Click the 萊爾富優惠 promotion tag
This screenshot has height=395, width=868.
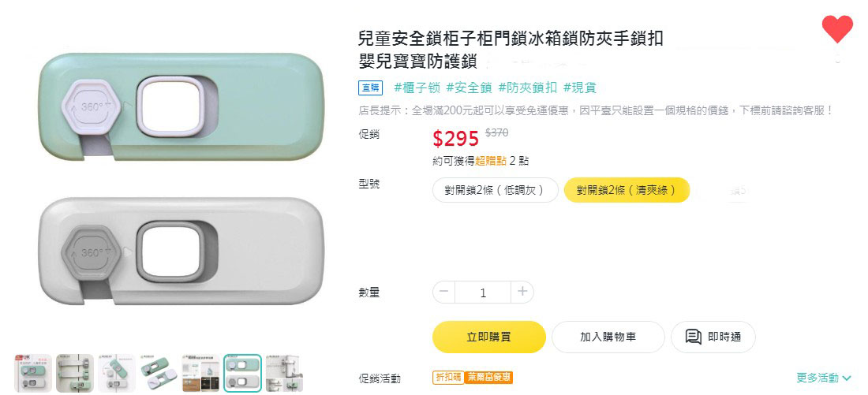click(488, 378)
